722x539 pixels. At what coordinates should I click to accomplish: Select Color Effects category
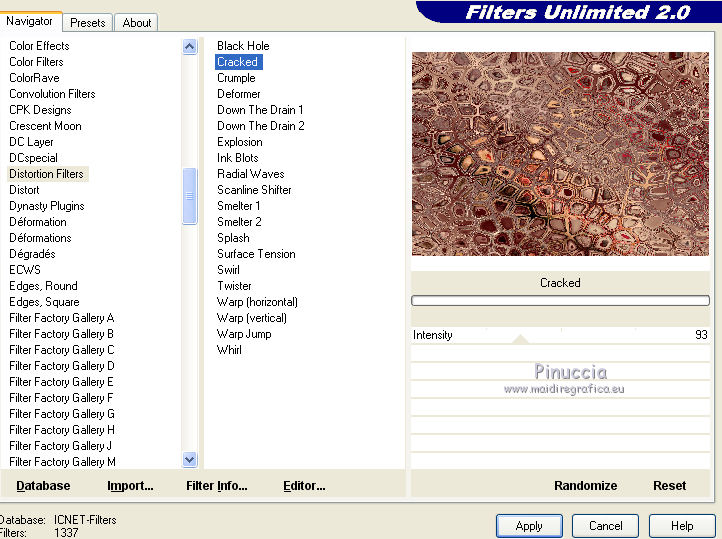tap(39, 46)
